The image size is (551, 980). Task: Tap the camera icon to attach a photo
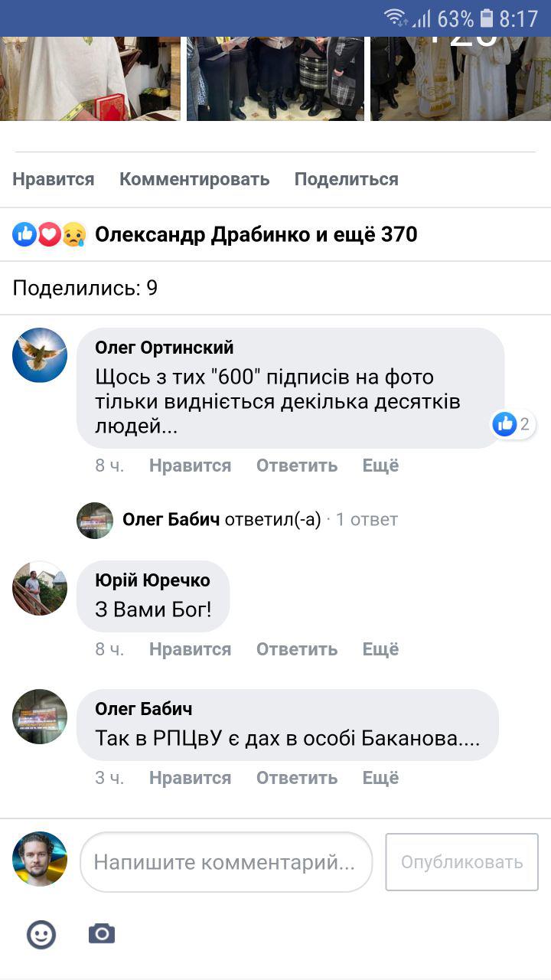click(x=102, y=933)
